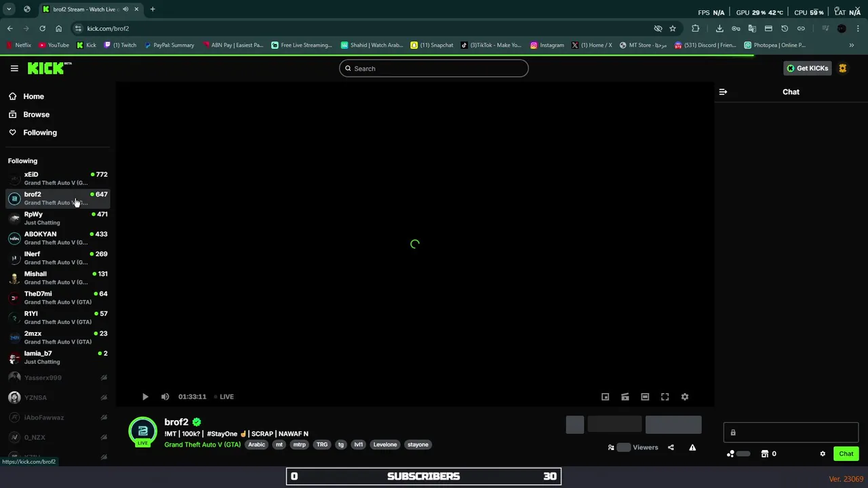868x488 pixels.
Task: Open the Discord bookmark
Action: [x=705, y=45]
